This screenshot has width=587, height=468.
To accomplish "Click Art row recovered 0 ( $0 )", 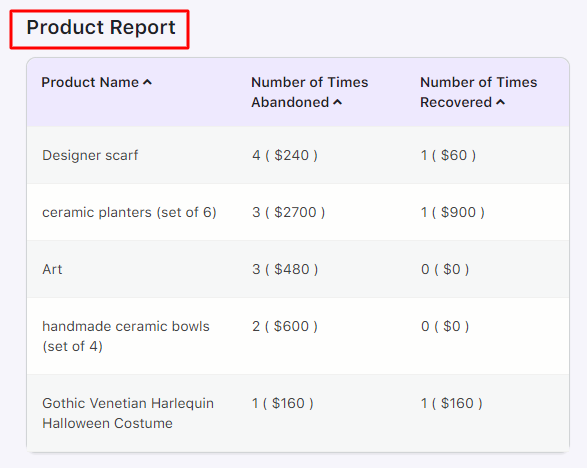I will pos(445,269).
